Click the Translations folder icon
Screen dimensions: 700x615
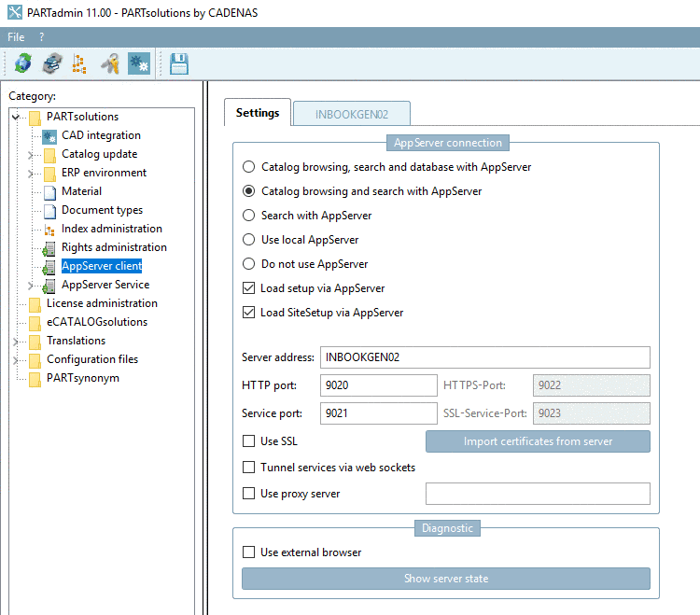35,342
